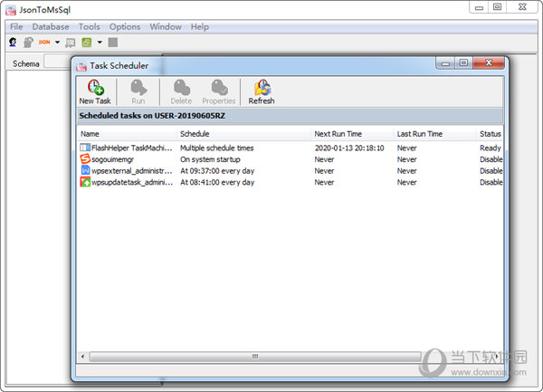This screenshot has width=543, height=392.
Task: Minimize the Task Scheduler window
Action: click(445, 63)
